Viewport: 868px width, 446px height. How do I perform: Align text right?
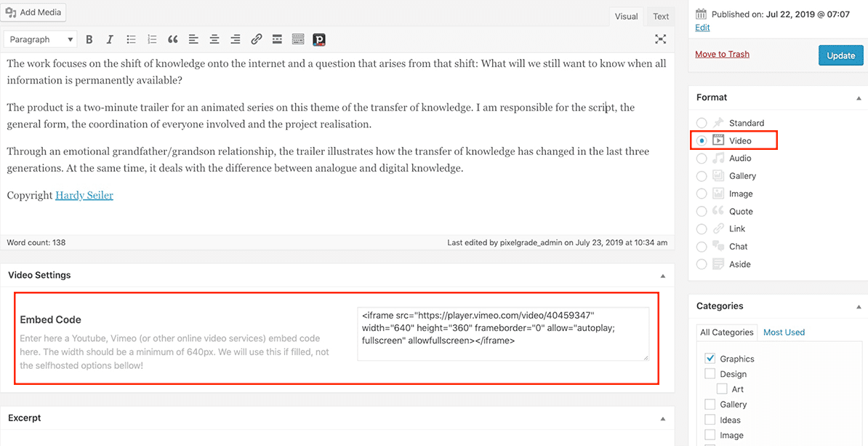coord(236,39)
